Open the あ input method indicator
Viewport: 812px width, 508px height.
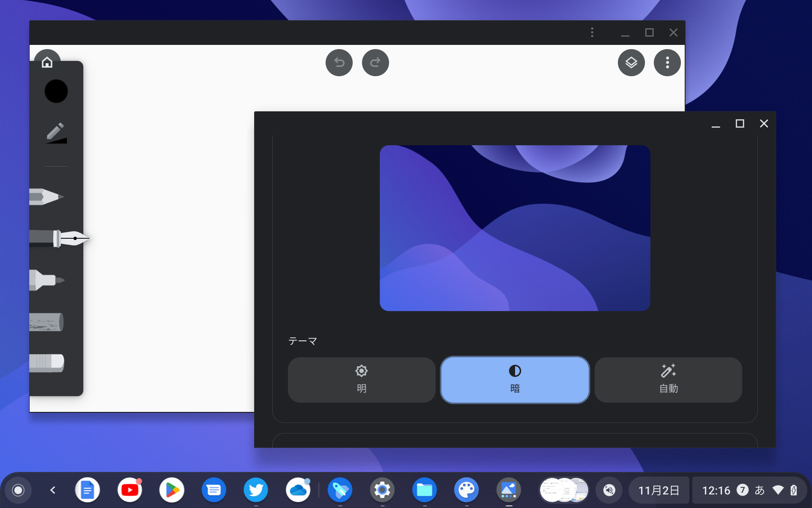click(x=759, y=490)
